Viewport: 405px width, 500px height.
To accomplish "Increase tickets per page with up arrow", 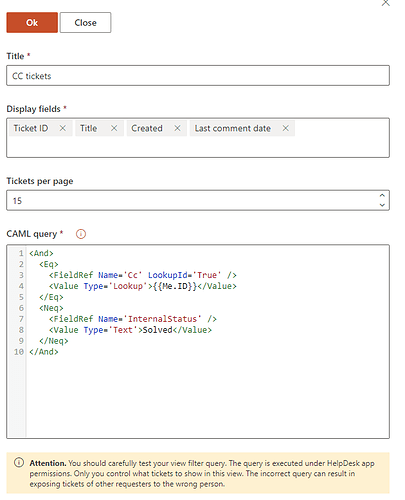I will (x=382, y=196).
